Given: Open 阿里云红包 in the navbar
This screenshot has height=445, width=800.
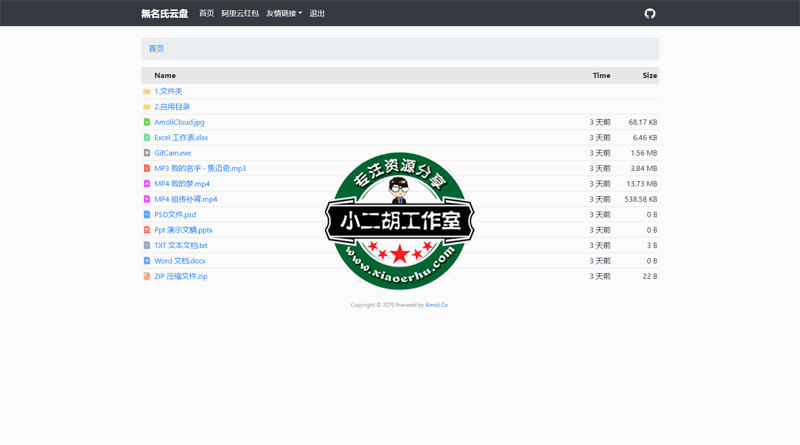Looking at the screenshot, I should [x=240, y=14].
